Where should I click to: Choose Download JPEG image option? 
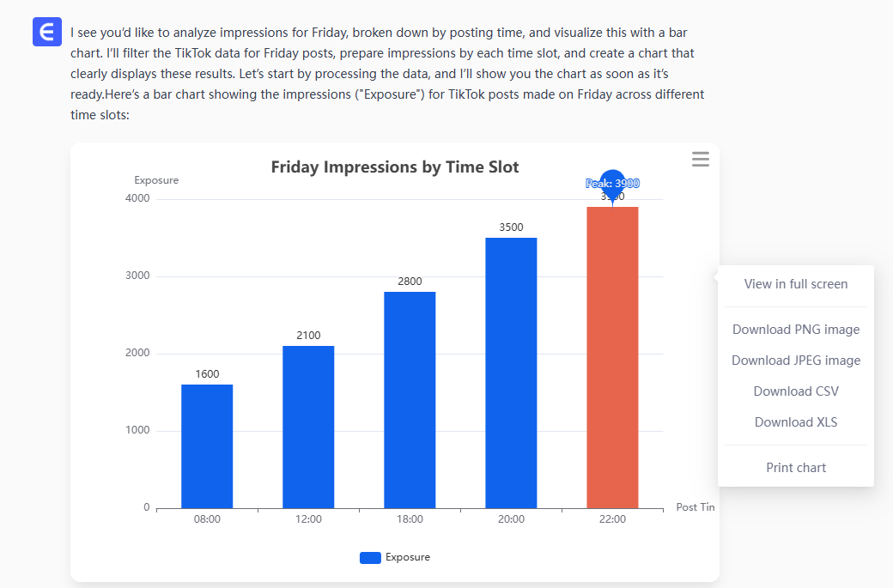[x=796, y=361]
